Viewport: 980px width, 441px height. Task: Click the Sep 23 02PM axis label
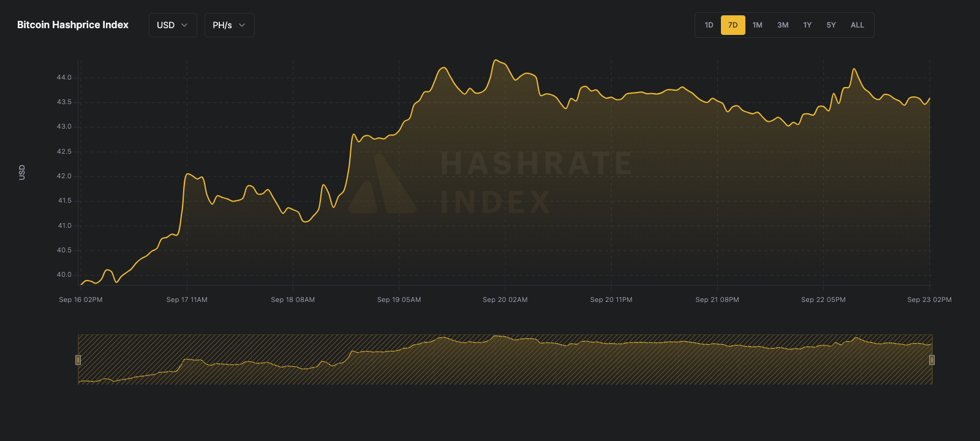929,300
